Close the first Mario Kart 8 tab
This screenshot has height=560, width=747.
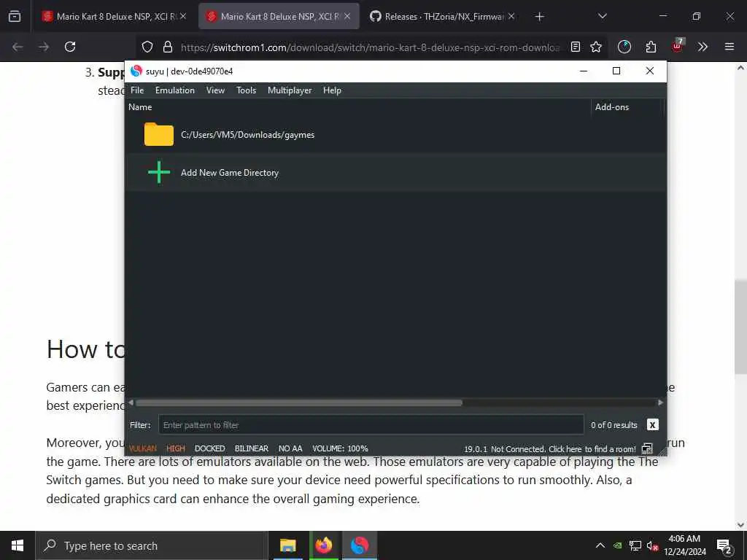183,16
